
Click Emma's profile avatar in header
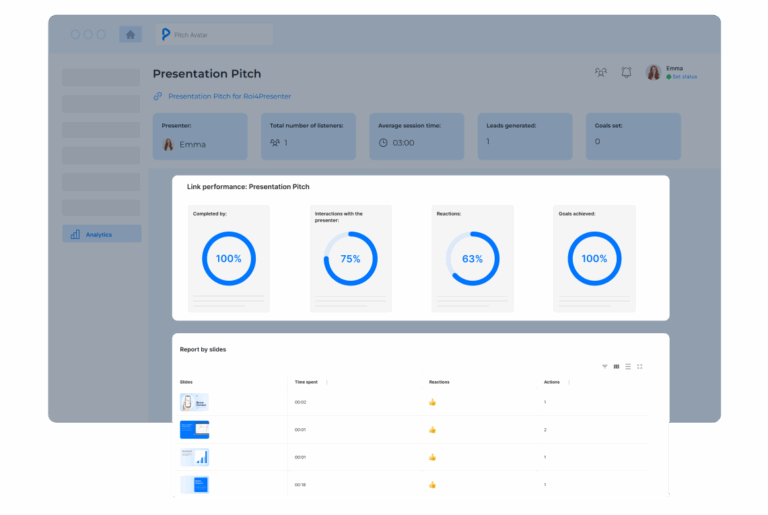653,72
